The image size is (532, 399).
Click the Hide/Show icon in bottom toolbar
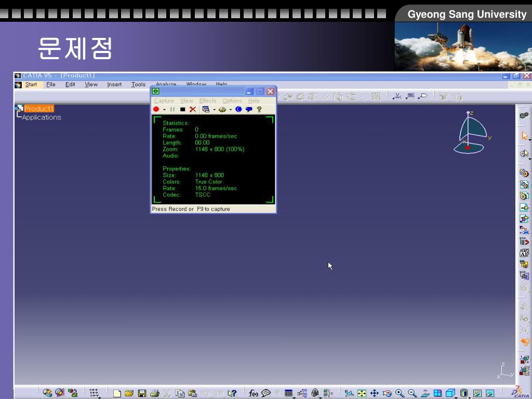pyautogui.click(x=477, y=393)
